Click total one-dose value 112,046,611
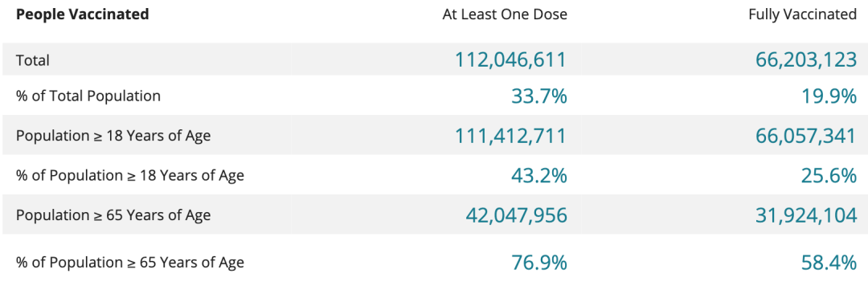The height and width of the screenshot is (290, 868). [x=511, y=59]
